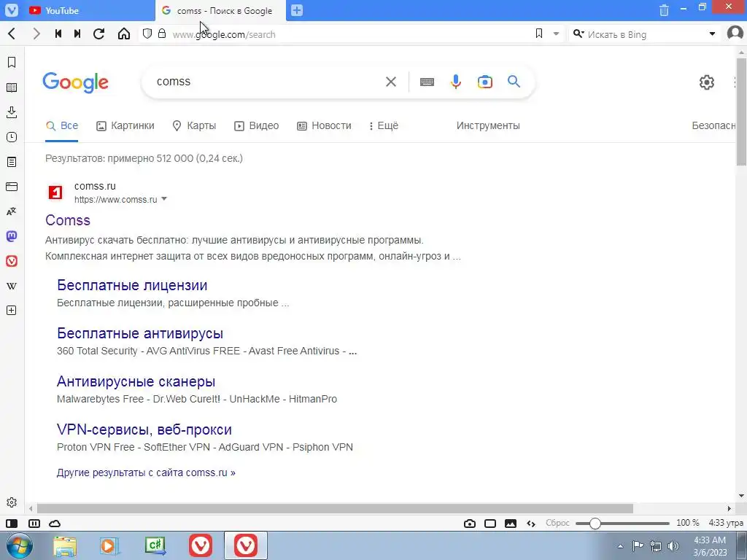Open the on-screen keyboard input tool
Image resolution: width=747 pixels, height=560 pixels.
point(427,82)
